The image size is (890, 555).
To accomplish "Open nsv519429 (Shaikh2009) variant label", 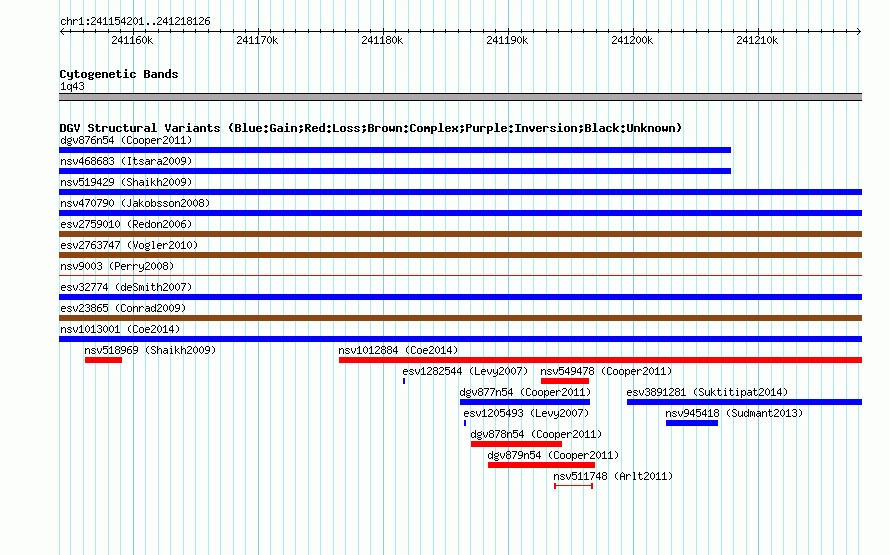I will (x=126, y=182).
